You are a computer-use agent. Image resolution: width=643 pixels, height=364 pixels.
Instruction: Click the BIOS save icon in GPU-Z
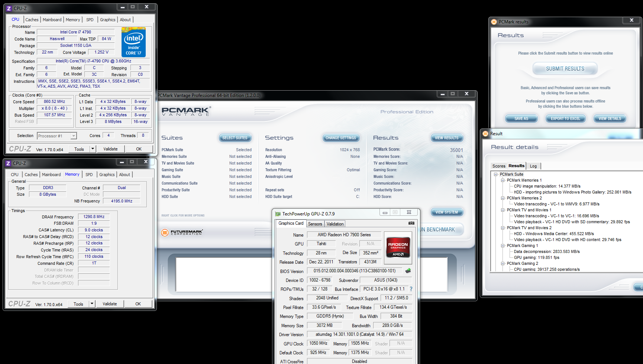coord(408,271)
